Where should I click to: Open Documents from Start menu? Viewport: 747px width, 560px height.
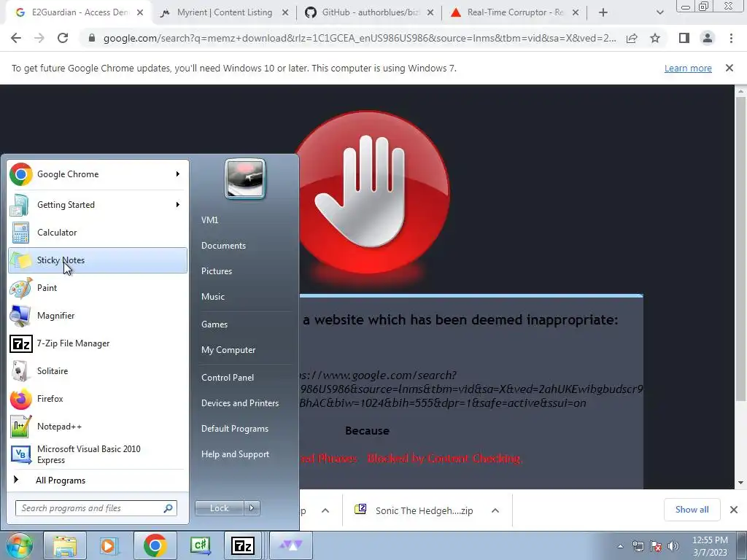click(x=223, y=246)
